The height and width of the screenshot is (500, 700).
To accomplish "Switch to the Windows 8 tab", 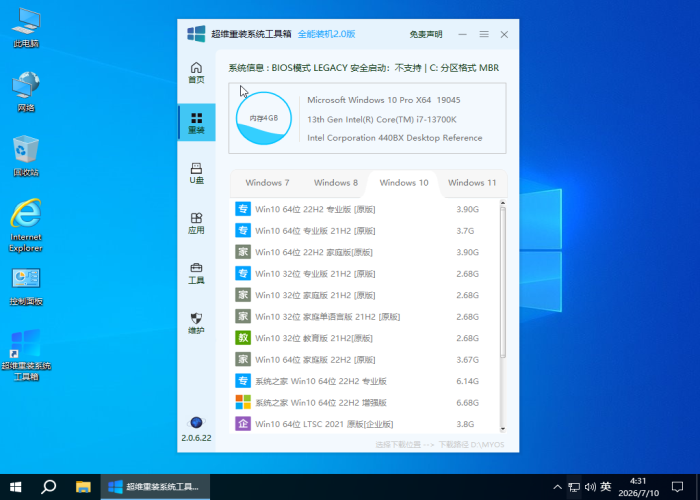I will coord(336,183).
